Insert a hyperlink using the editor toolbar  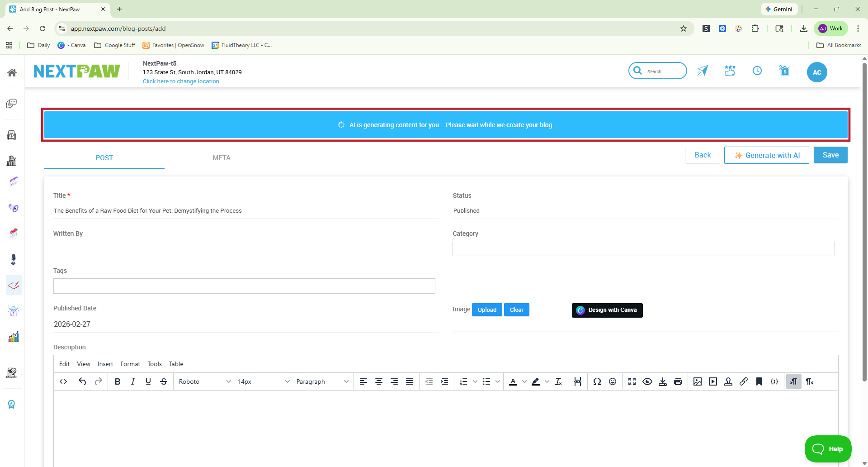click(x=744, y=381)
